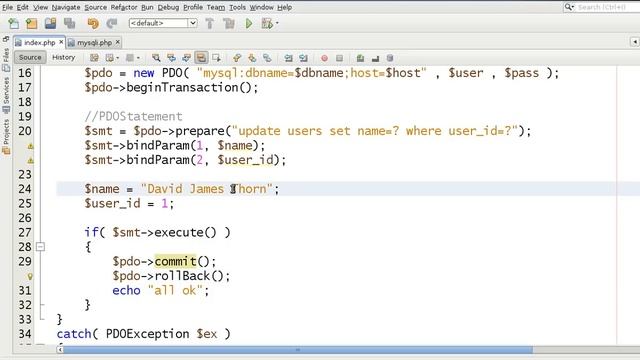Click the Next Bookmark icon
640x360 pixels.
252,58
